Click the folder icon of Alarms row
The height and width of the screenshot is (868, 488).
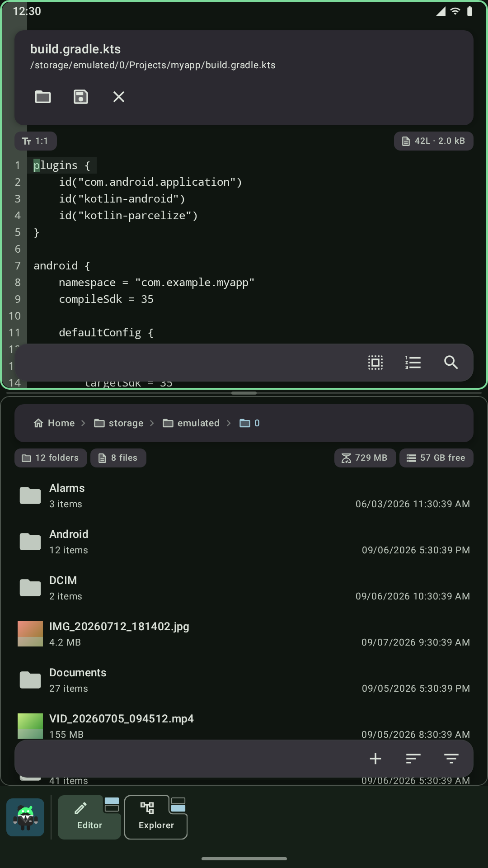[x=30, y=495]
